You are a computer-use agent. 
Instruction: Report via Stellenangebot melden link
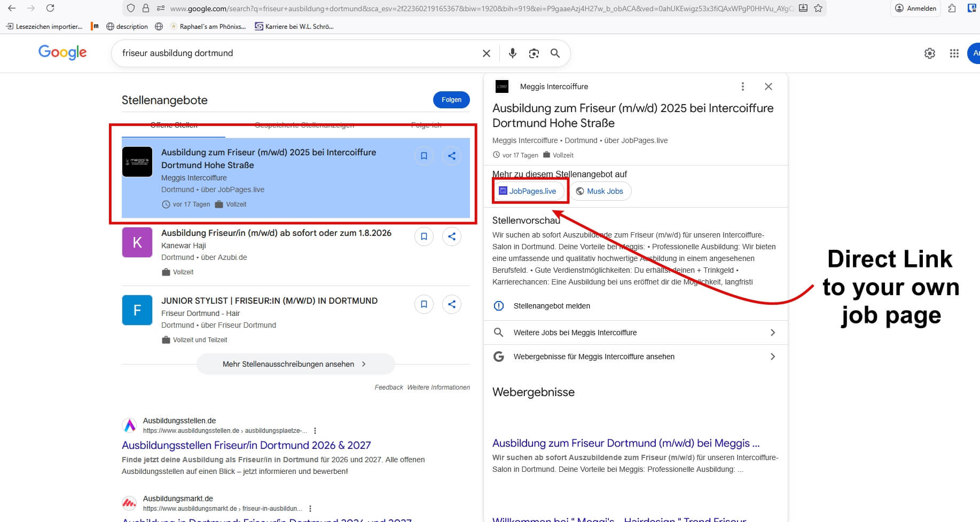551,305
